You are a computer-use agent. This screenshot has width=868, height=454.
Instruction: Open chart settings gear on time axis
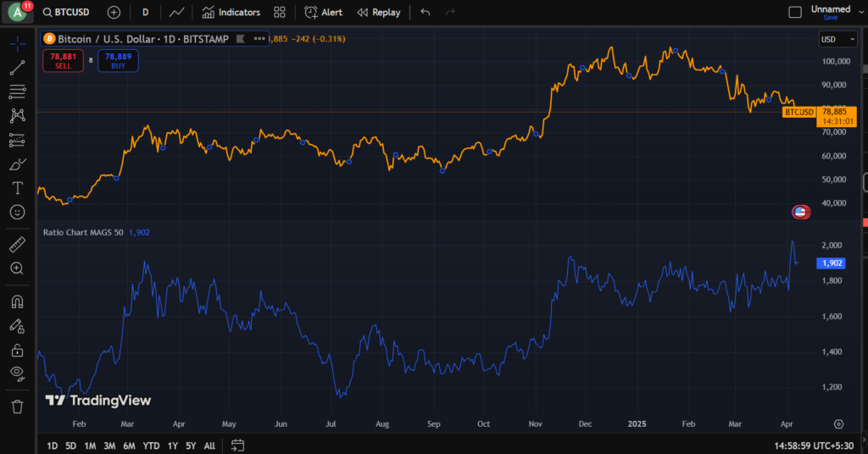coord(838,424)
